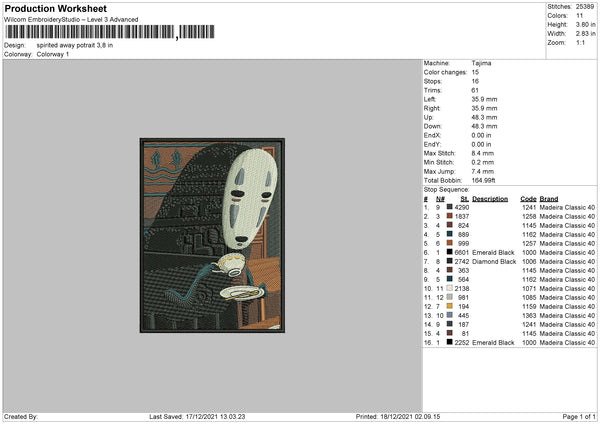Select the Wilcom EmbroideryStudio Level 3 Advanced text
Screen dimensions: 600x424
(x=71, y=20)
